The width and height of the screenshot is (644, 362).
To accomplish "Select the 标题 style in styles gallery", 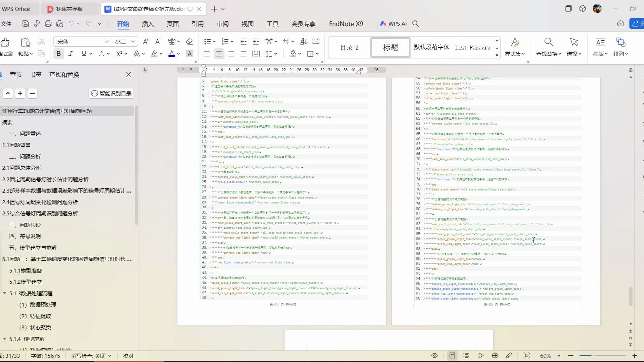I will [x=390, y=47].
